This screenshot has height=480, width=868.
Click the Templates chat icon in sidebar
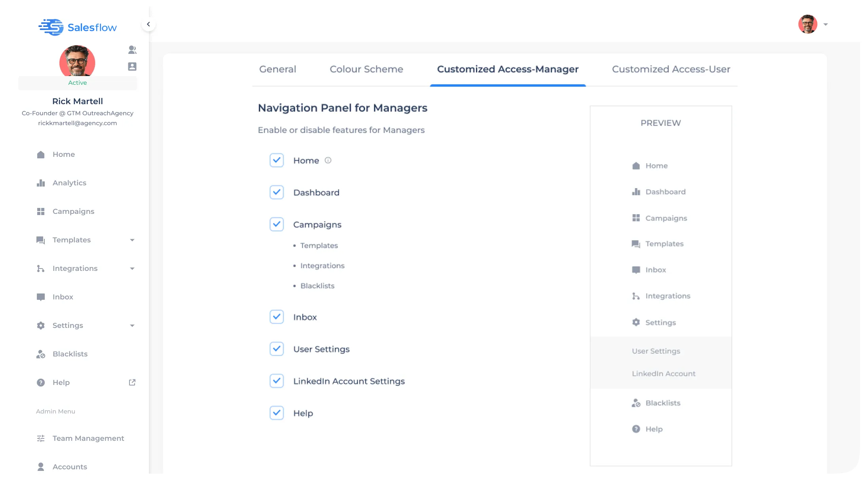click(41, 240)
